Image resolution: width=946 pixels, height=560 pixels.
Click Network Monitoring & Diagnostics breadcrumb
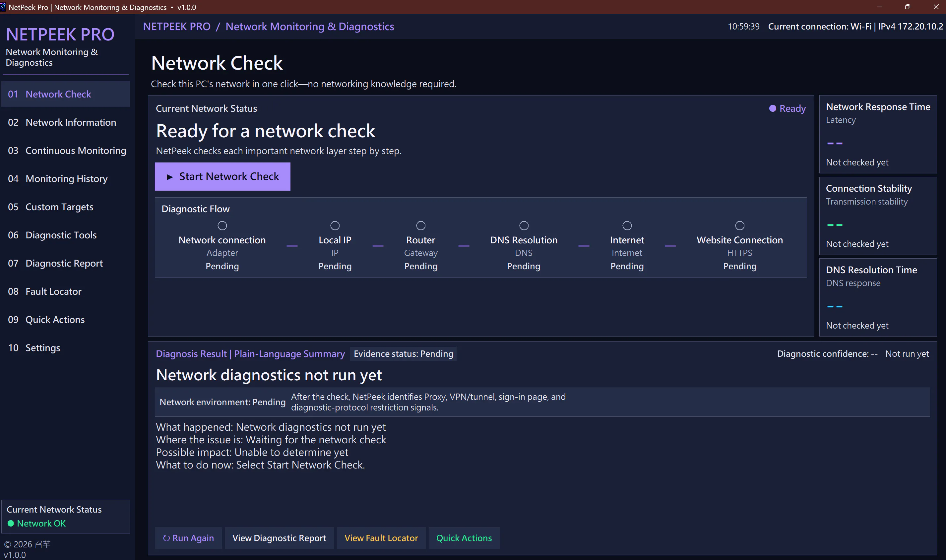(310, 27)
